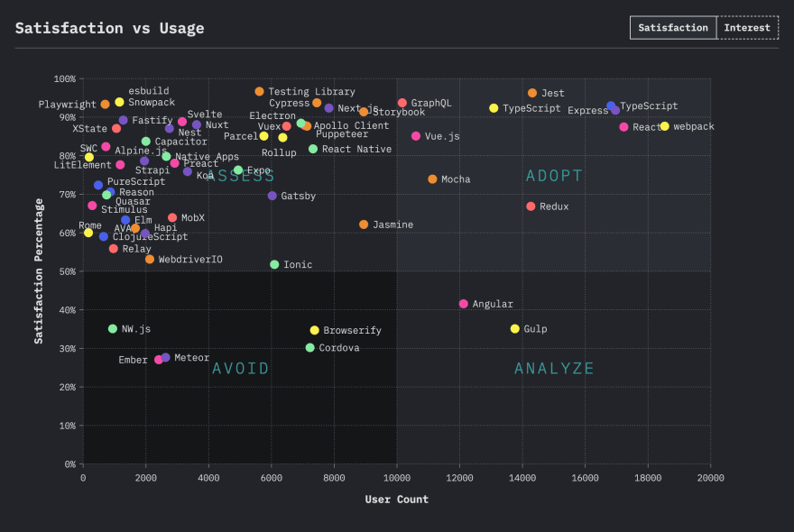Click the Testing Library data point
The height and width of the screenshot is (532, 794).
tap(259, 92)
